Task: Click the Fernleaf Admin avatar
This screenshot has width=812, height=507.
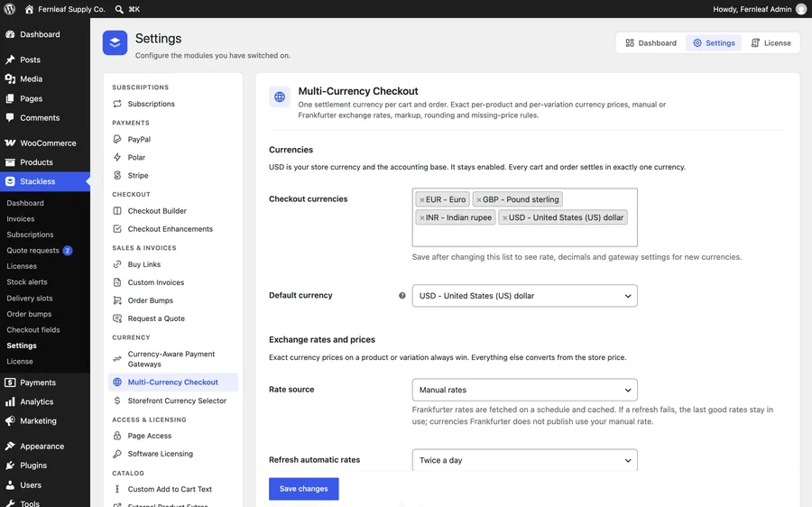Action: 801,9
